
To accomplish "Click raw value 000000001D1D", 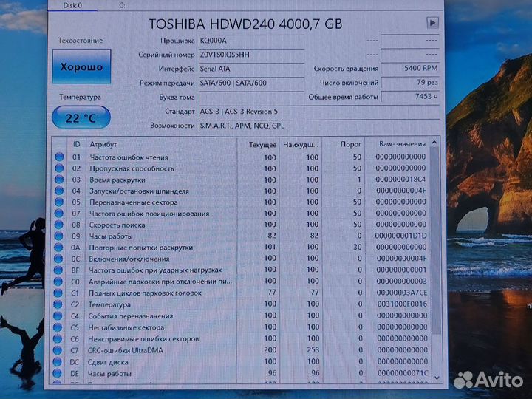I will point(401,236).
